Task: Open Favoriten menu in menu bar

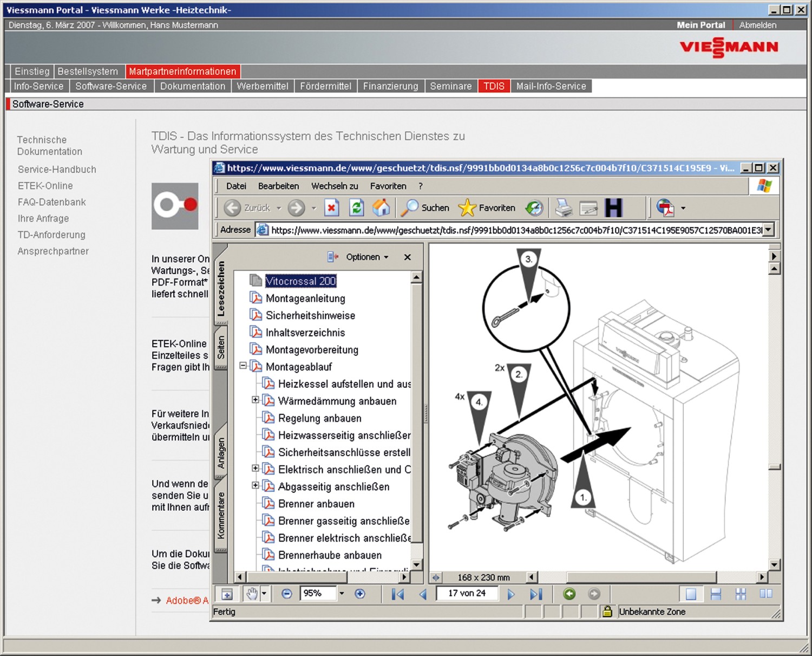Action: (x=388, y=186)
